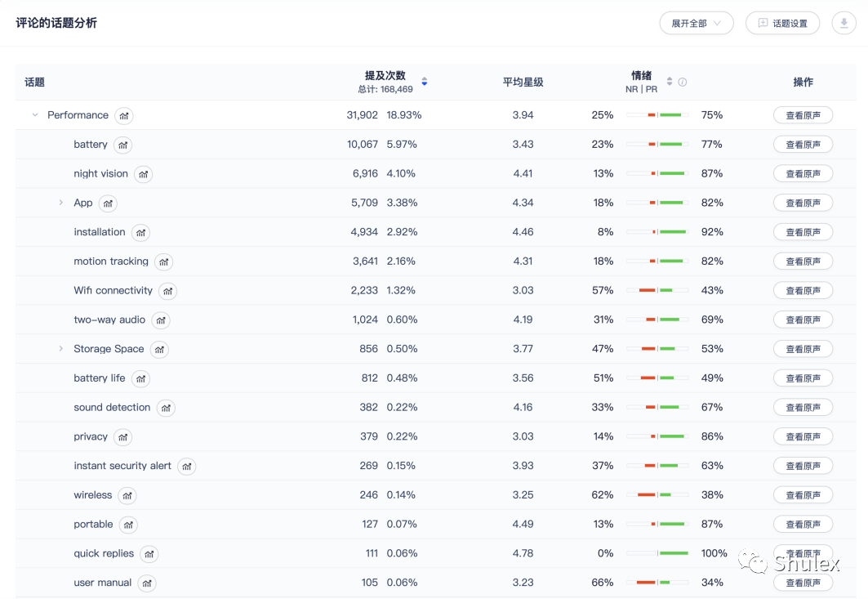Viewport: 868px width, 599px height.
Task: Click the info icon beside 情绪 header
Action: click(x=683, y=82)
